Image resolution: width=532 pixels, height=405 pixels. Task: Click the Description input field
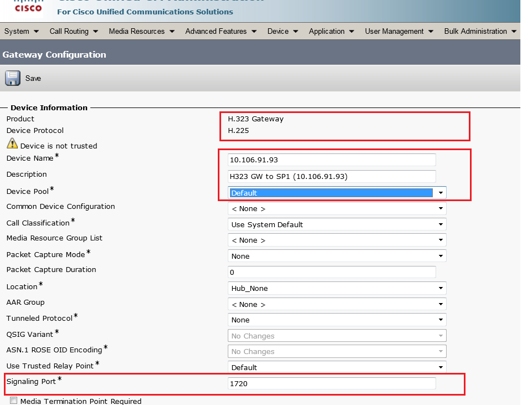[x=332, y=176]
